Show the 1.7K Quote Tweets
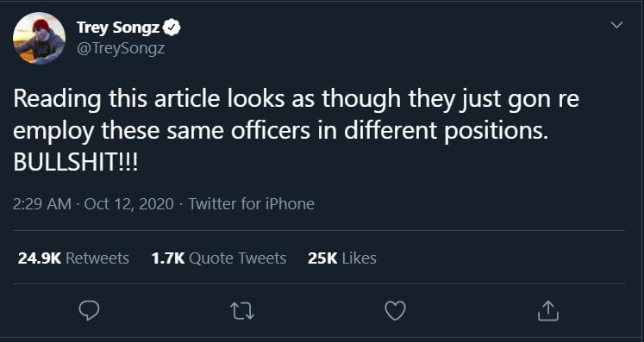 click(x=219, y=258)
